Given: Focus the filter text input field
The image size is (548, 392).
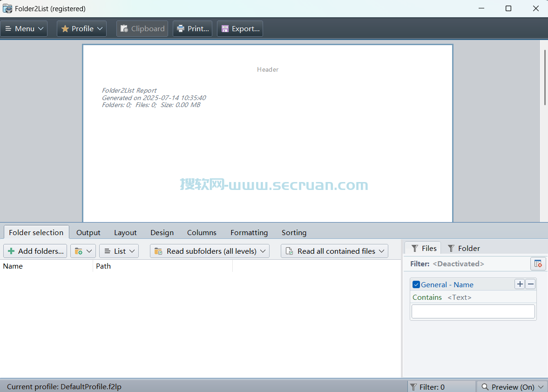Looking at the screenshot, I should pos(473,311).
